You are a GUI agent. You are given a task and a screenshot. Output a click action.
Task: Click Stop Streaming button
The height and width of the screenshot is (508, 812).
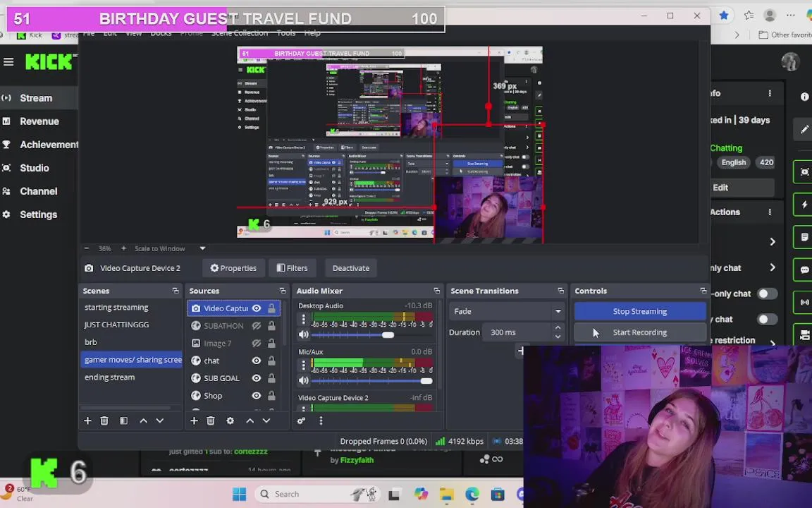640,312
